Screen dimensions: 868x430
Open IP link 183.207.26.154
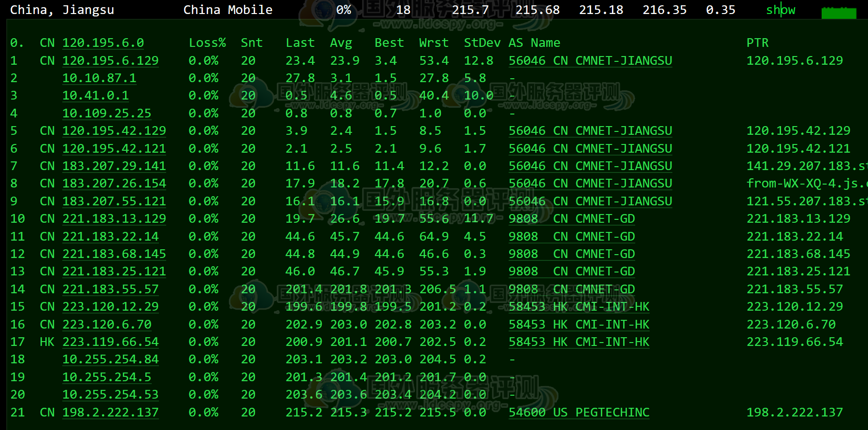[114, 184]
